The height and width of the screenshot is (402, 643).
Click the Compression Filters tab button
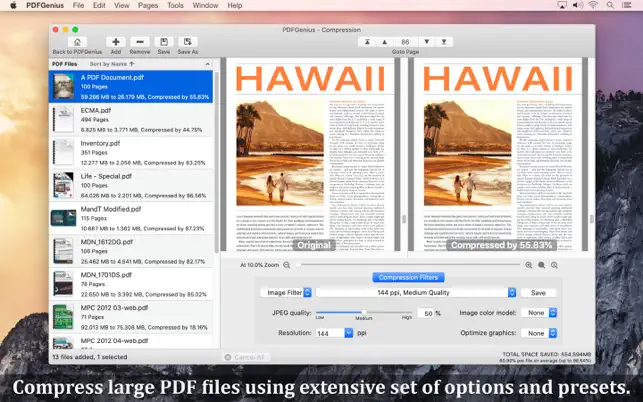408,277
